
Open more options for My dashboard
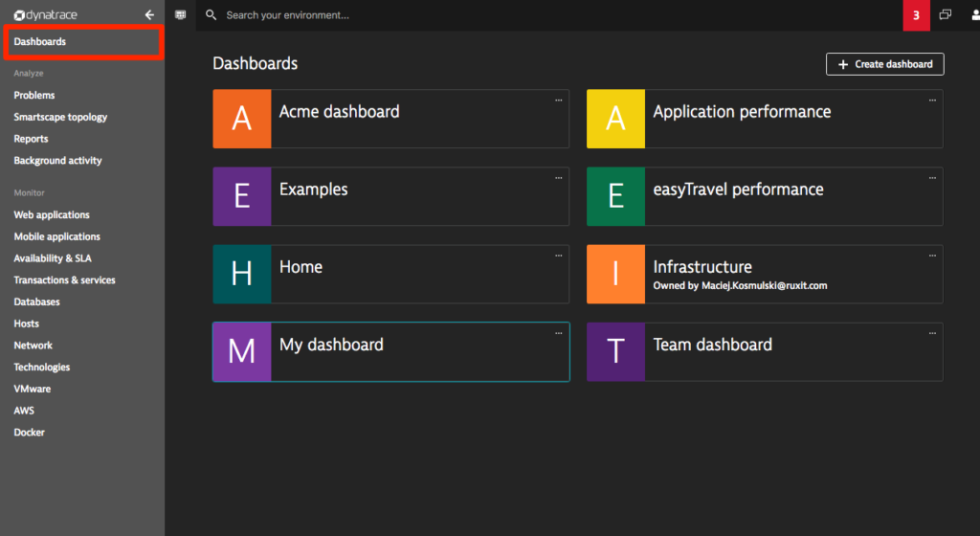(x=559, y=333)
